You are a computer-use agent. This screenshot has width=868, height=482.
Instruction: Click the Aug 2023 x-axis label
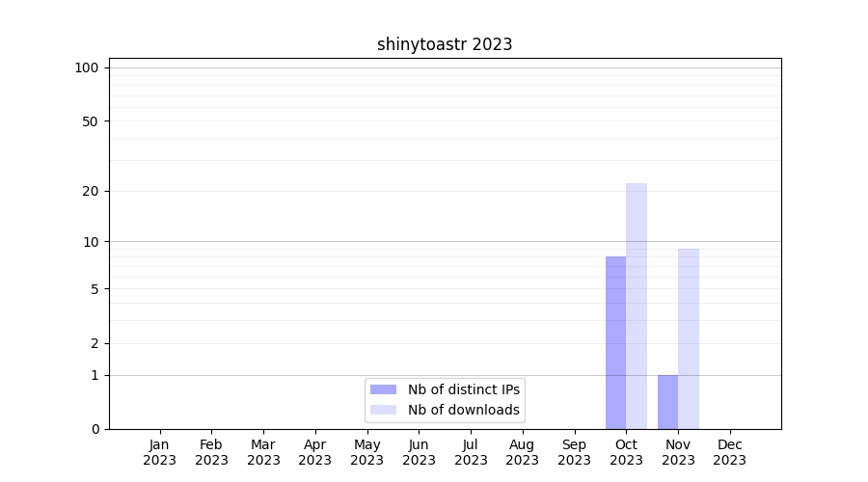[522, 452]
